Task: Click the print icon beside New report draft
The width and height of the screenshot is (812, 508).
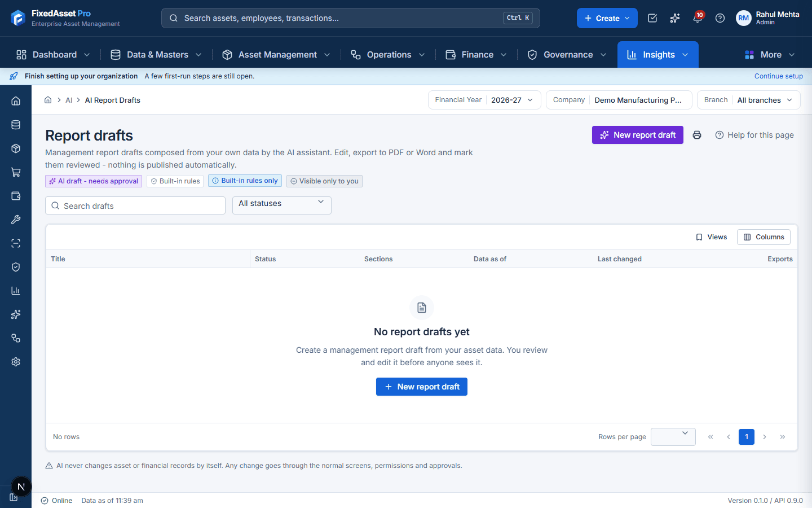Action: [x=697, y=135]
